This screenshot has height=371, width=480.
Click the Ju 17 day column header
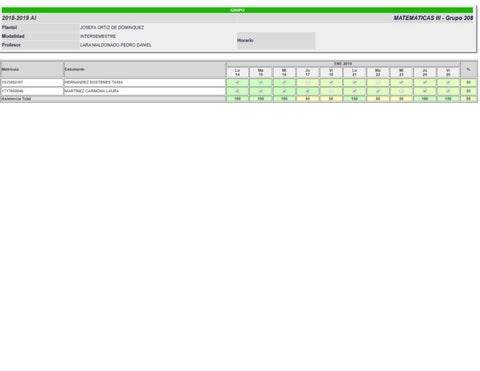pos(308,72)
